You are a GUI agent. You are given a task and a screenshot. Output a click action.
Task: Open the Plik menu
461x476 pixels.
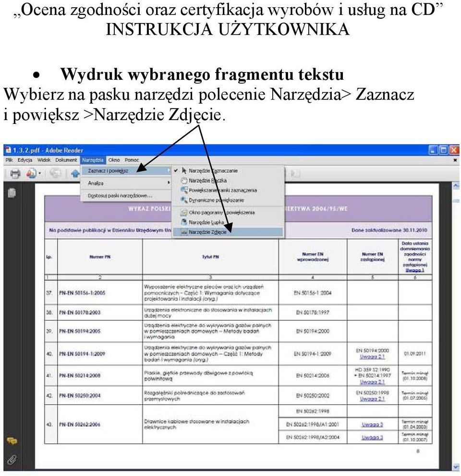pyautogui.click(x=9, y=160)
